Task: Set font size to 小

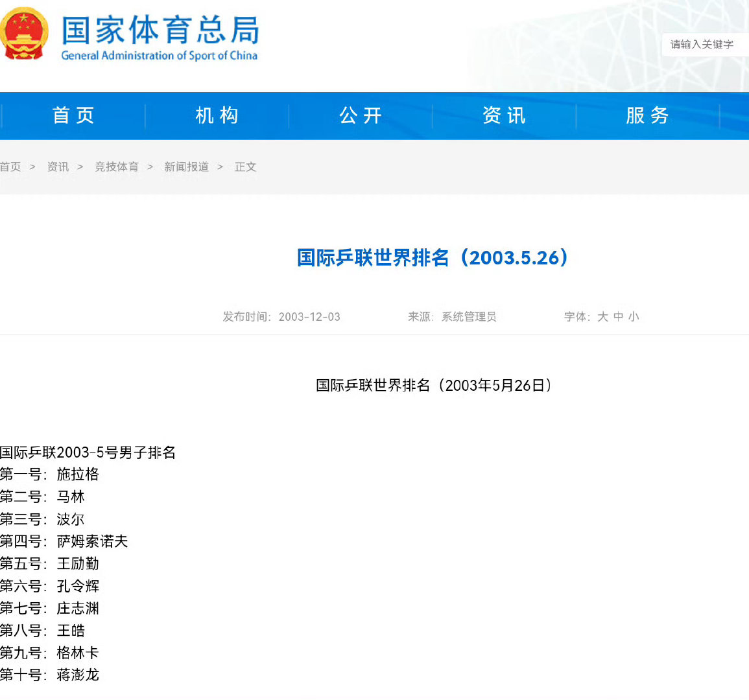Action: (x=634, y=316)
